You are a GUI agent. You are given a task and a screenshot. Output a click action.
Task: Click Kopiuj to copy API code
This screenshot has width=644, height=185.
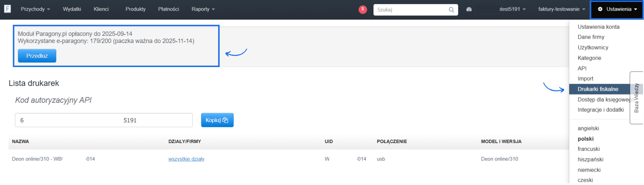pos(217,120)
